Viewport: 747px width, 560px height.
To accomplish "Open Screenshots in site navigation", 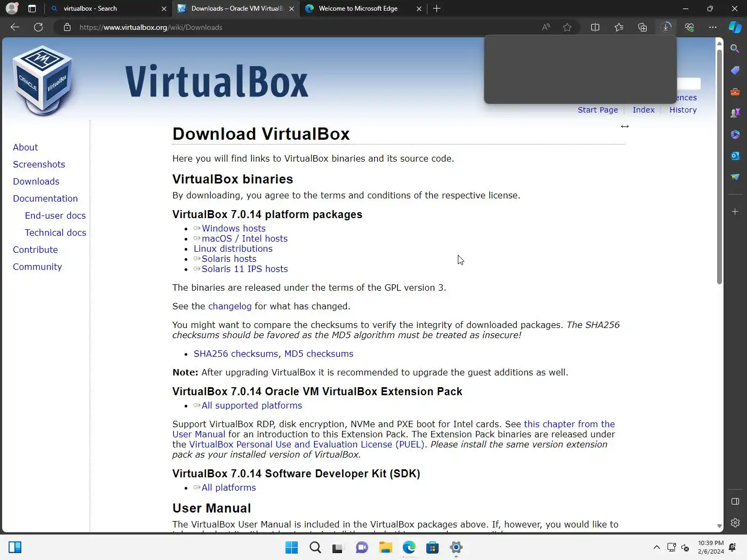I will (39, 164).
